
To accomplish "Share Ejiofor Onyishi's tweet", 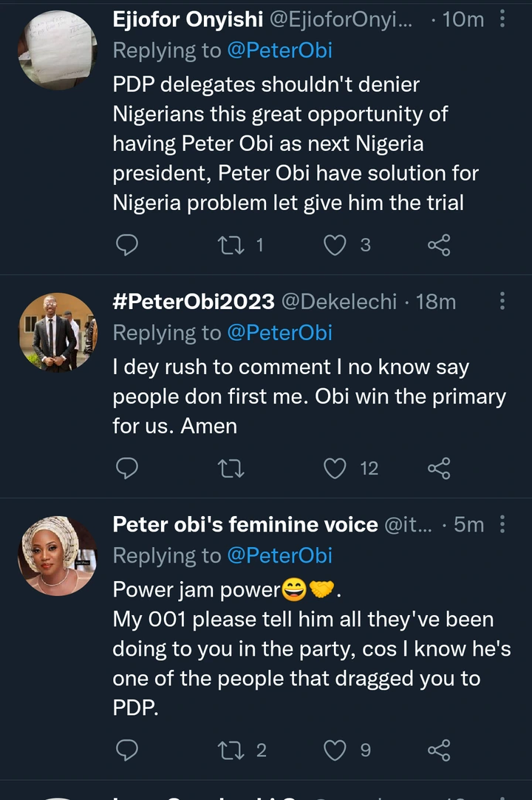I will click(439, 245).
